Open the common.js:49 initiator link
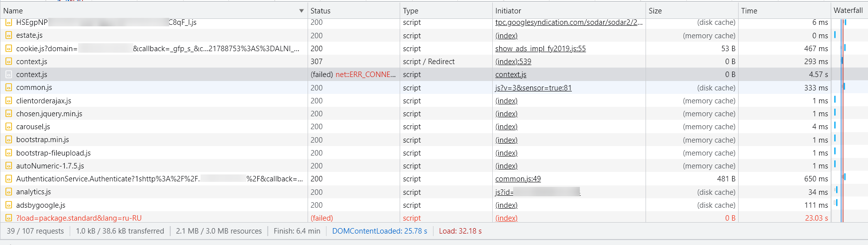This screenshot has height=245, width=868. pos(518,179)
